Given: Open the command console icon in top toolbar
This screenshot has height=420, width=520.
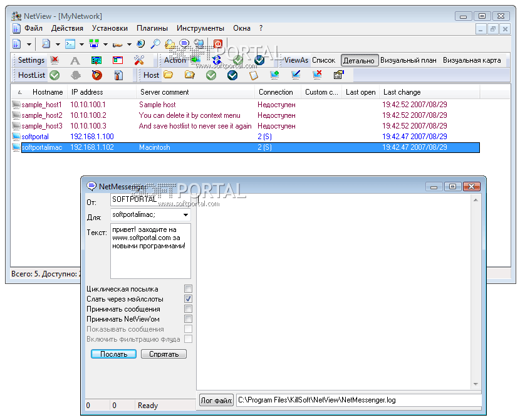Looking at the screenshot, I should point(70,44).
